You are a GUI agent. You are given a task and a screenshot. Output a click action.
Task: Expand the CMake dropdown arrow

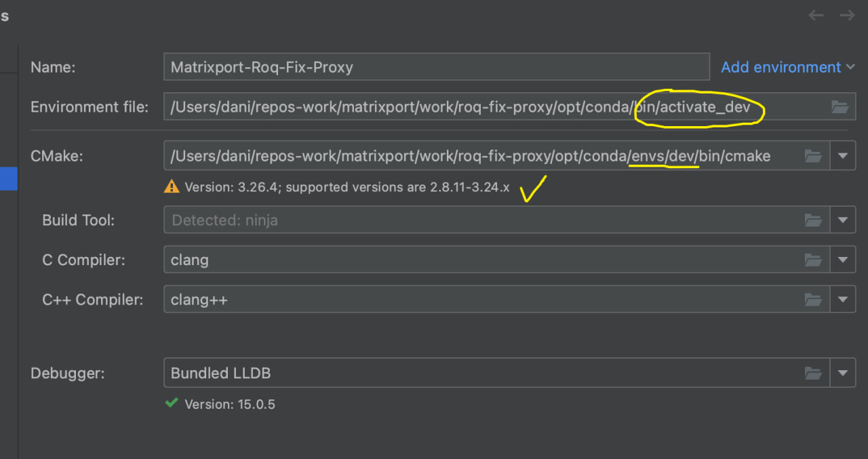(843, 156)
